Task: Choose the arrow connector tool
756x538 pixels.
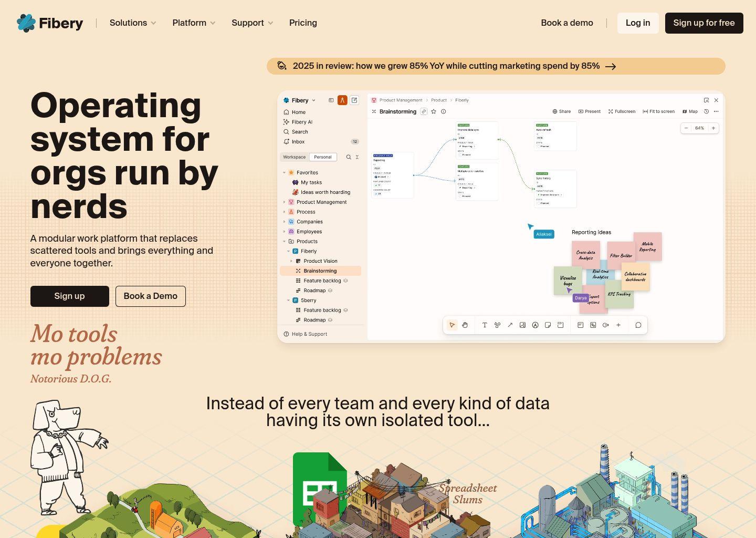Action: [510, 325]
